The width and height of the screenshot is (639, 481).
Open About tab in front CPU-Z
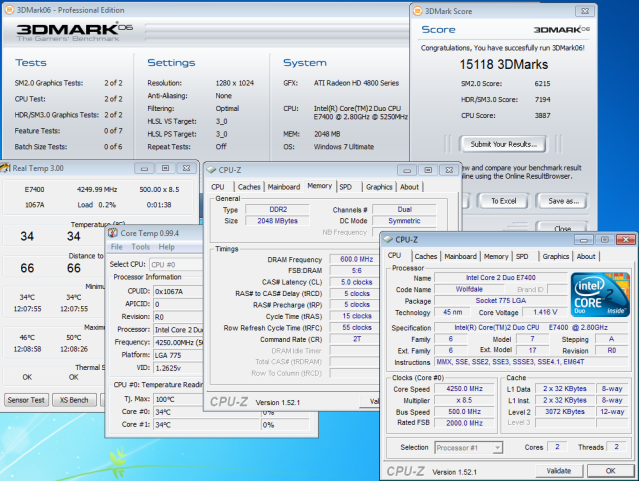tap(586, 256)
